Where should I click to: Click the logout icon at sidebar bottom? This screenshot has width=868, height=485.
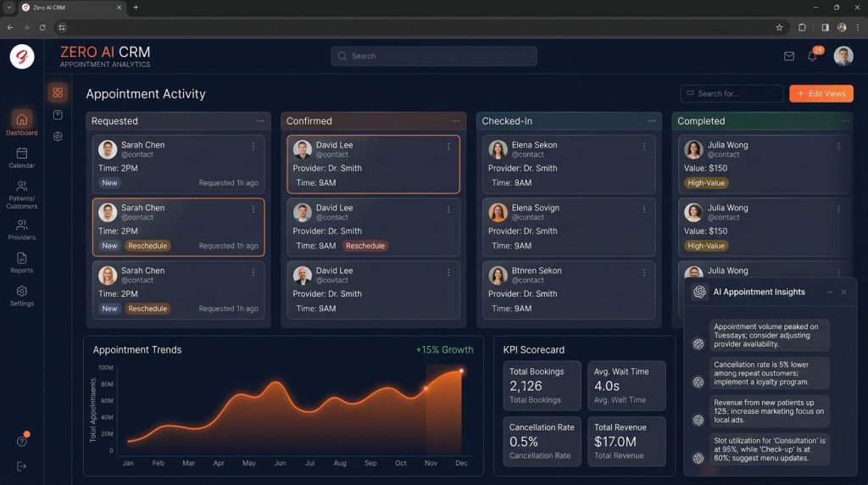pos(21,466)
